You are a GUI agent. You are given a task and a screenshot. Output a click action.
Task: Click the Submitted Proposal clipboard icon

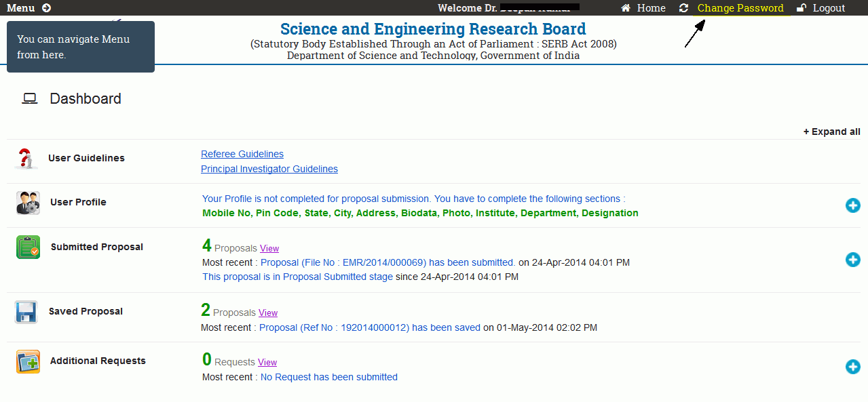28,247
